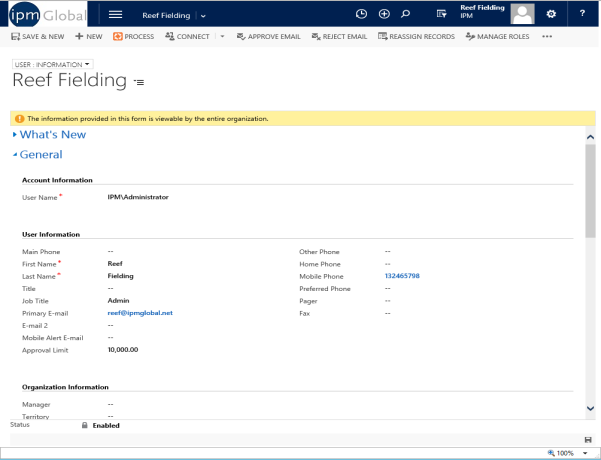Click the user avatar picture
The height and width of the screenshot is (460, 601).
coord(522,14)
